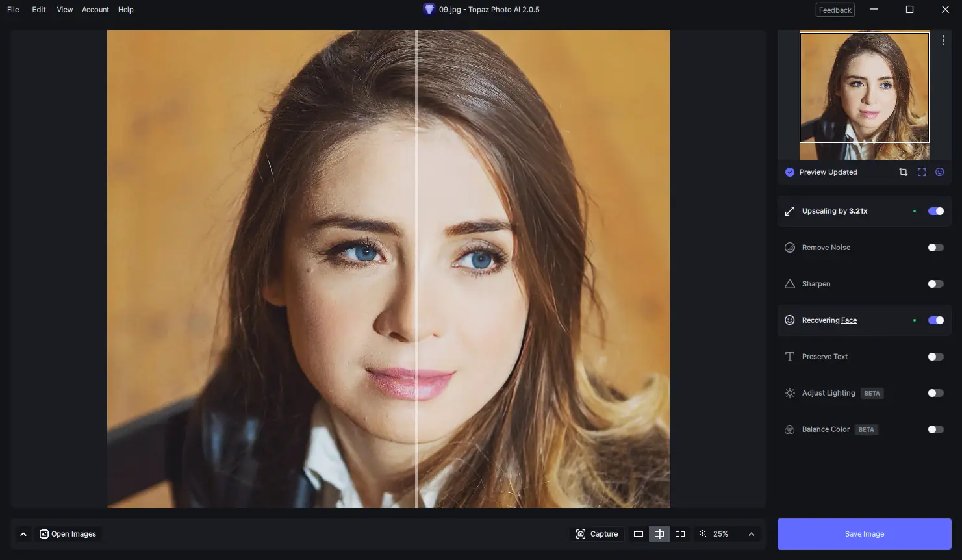Enable the Remove Noise toggle
Viewport: 962px width, 560px height.
[x=935, y=248]
